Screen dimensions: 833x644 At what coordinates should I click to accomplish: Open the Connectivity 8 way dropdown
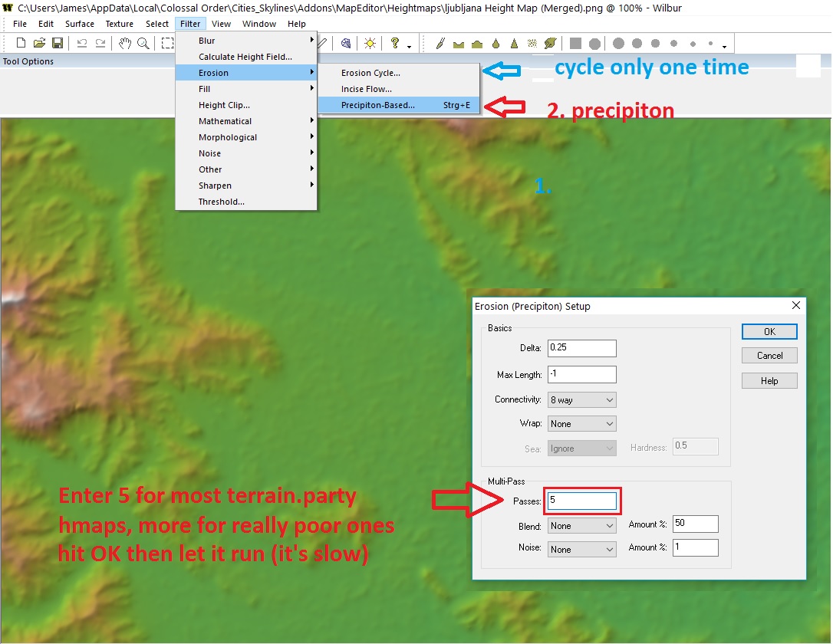(x=581, y=399)
